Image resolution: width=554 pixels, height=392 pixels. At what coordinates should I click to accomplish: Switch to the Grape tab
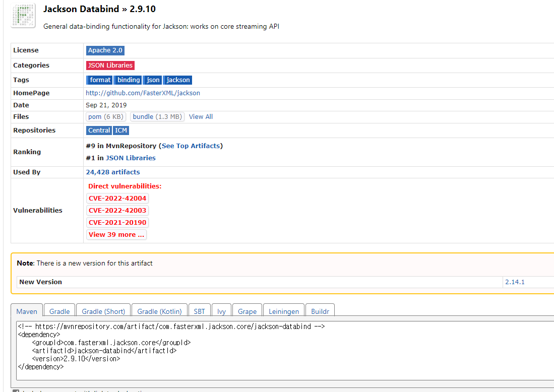(x=248, y=310)
